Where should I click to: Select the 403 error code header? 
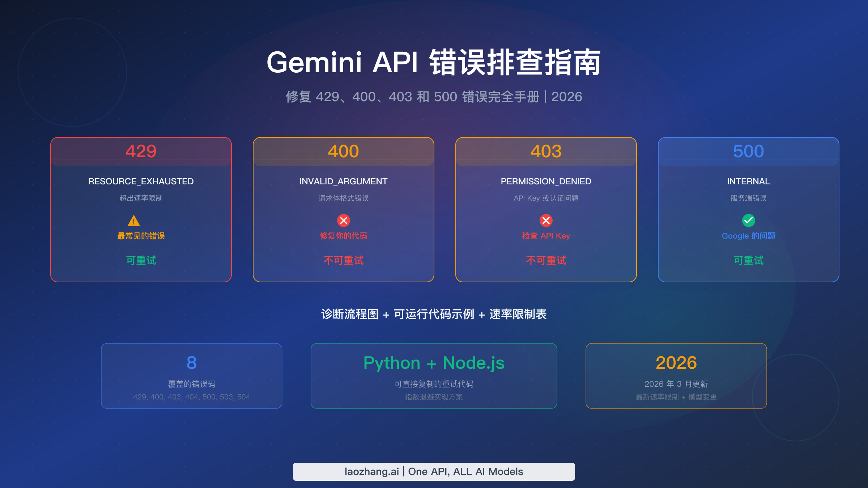[546, 152]
